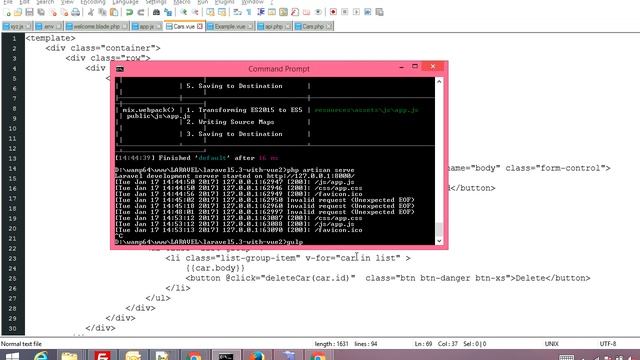Click line number 30 in the gutter
The width and height of the screenshot is (640, 360).
coord(12,329)
